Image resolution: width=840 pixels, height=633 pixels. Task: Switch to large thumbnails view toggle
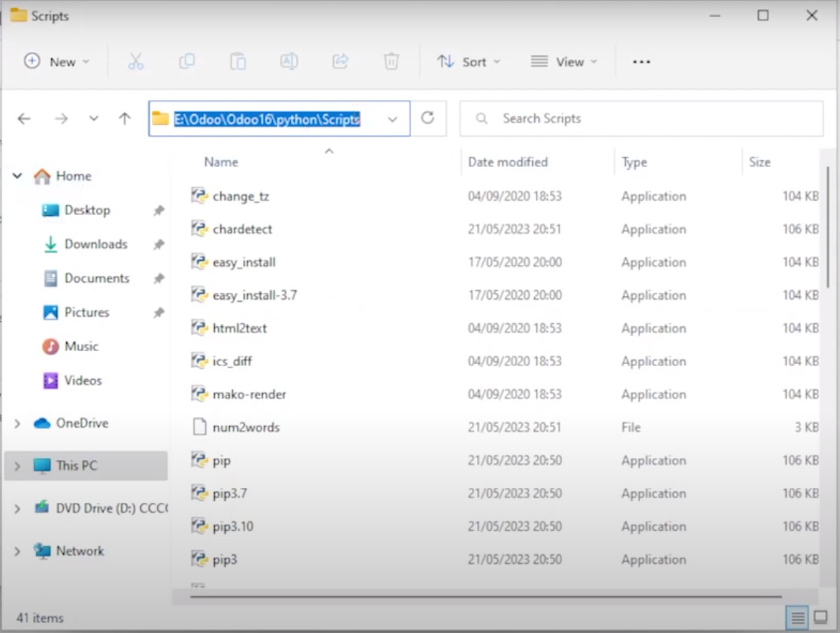(x=820, y=618)
